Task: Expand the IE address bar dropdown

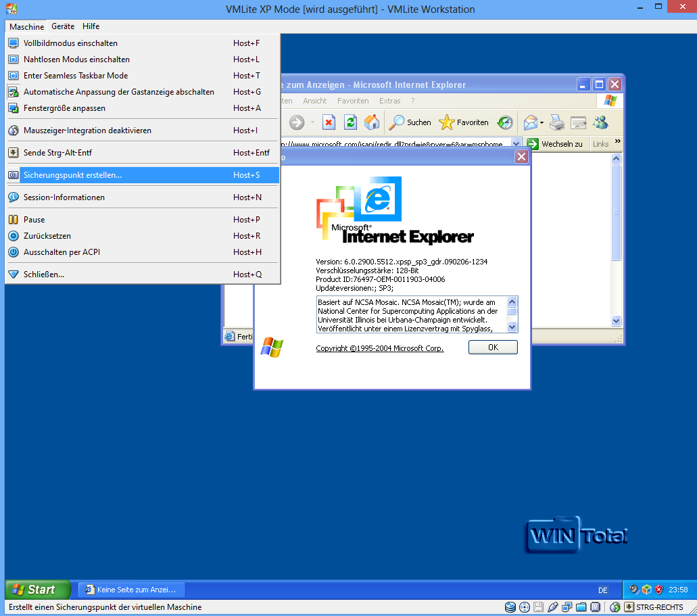Action: coord(516,143)
